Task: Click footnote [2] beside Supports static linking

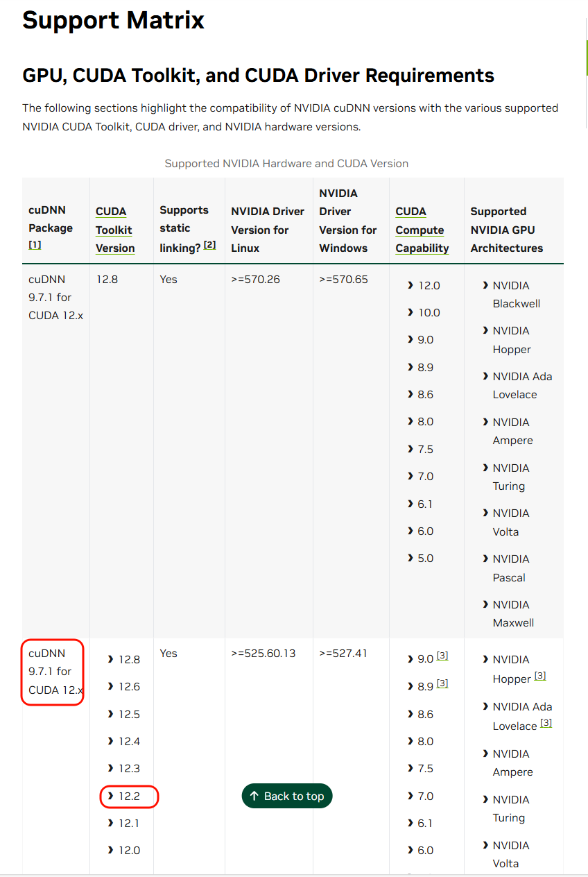Action: tap(209, 246)
